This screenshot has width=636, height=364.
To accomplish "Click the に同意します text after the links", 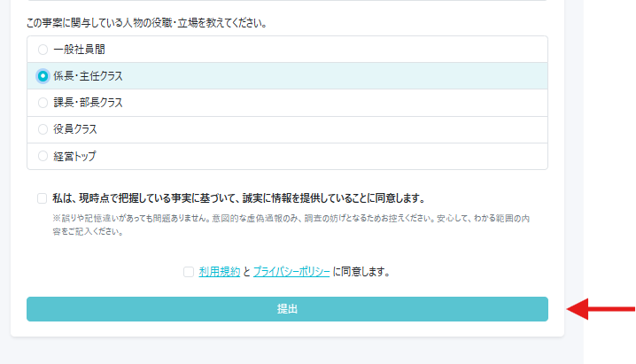I will [361, 272].
